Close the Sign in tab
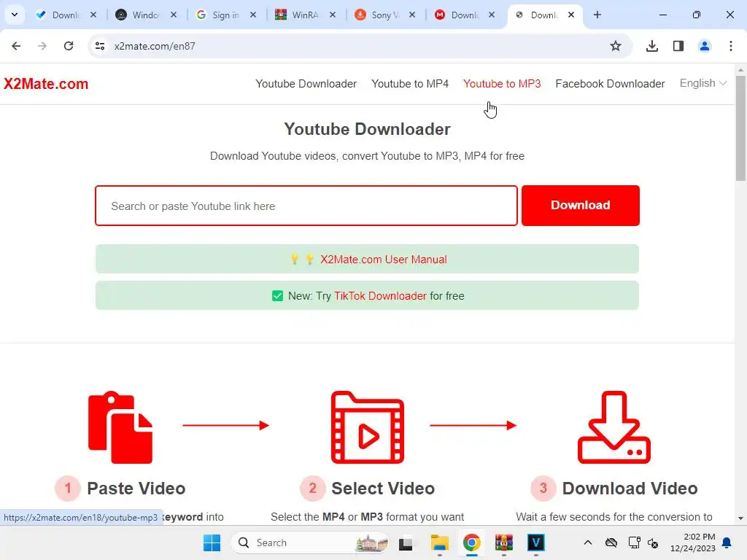This screenshot has width=747, height=560. coord(253,15)
